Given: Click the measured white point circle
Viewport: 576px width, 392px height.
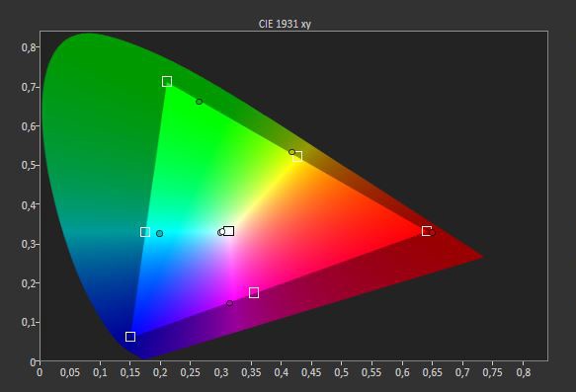Looking at the screenshot, I should point(221,232).
